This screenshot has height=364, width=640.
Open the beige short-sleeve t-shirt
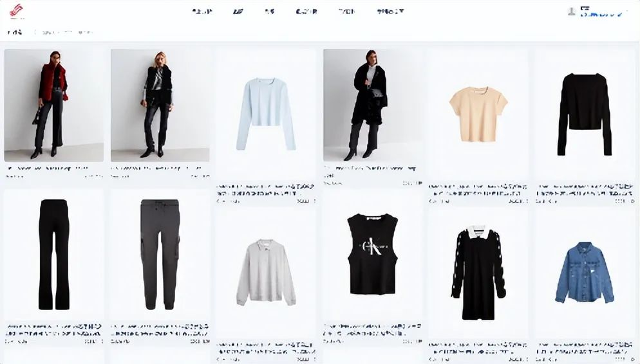478,114
